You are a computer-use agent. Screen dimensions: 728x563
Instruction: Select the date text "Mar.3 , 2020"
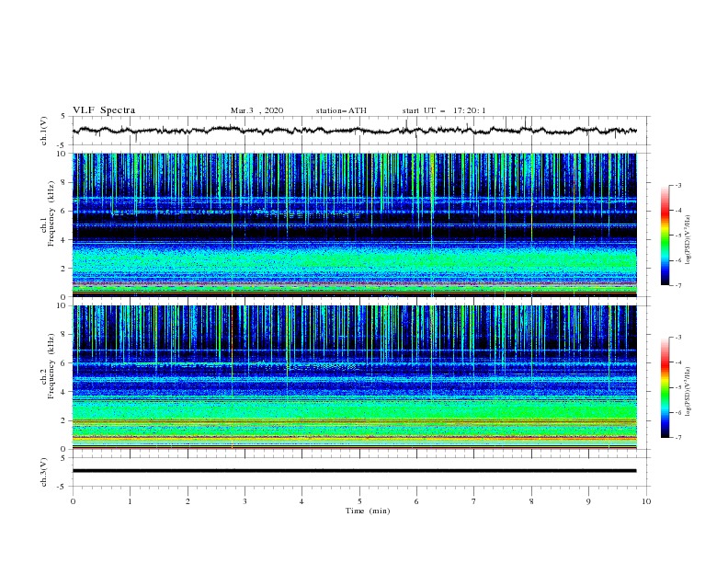(256, 110)
